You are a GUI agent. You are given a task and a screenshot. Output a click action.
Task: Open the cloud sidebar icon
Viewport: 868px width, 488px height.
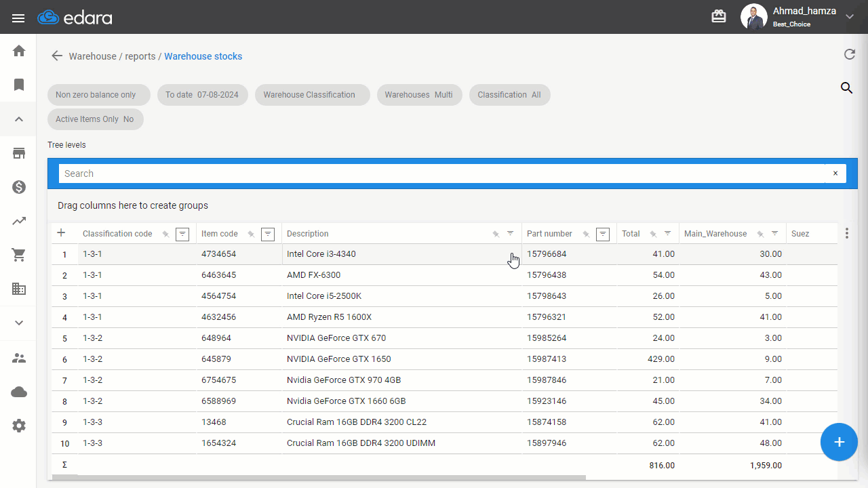(x=19, y=392)
